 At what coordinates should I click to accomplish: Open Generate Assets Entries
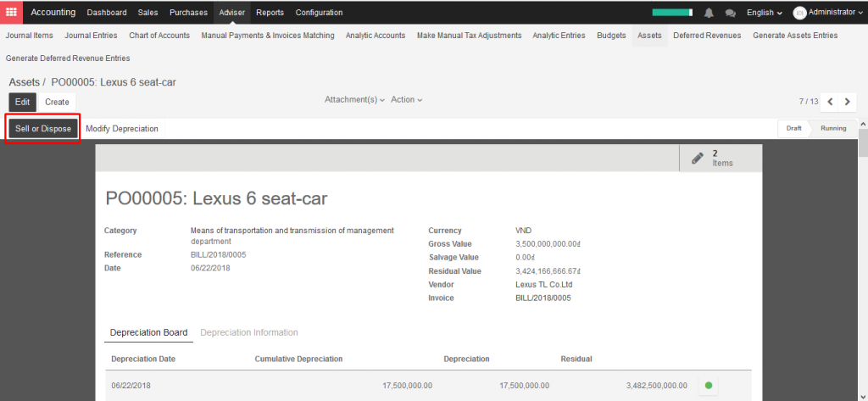(x=795, y=36)
